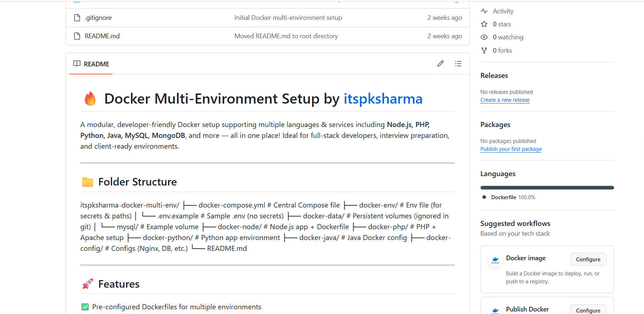Open the itspksharma profile link
The height and width of the screenshot is (314, 644).
pyautogui.click(x=383, y=99)
